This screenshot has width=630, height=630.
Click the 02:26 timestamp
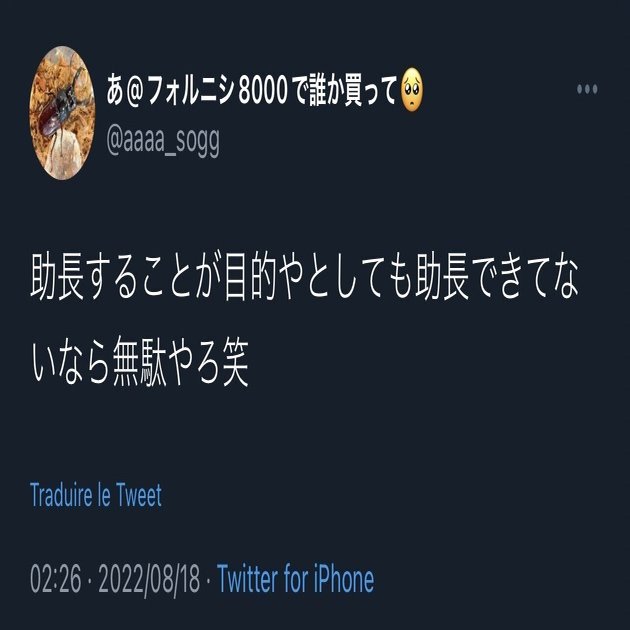[x=55, y=579]
